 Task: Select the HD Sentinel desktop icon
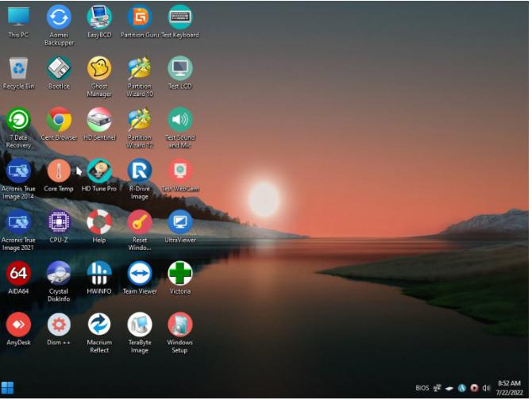(99, 120)
